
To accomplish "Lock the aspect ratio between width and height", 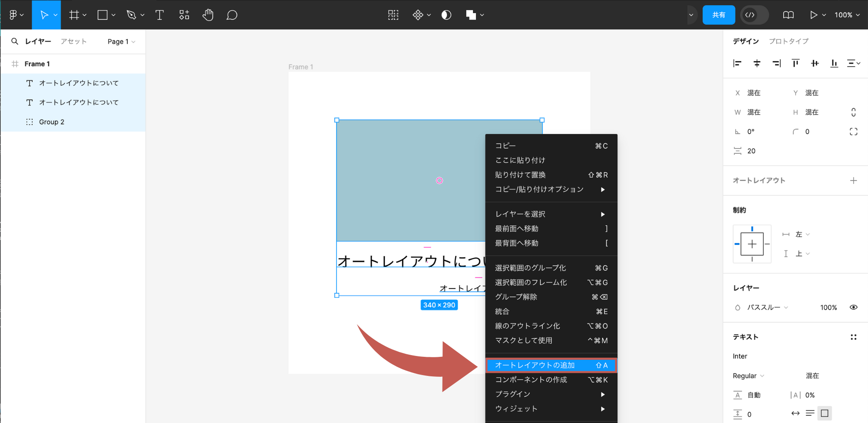I will tap(853, 112).
